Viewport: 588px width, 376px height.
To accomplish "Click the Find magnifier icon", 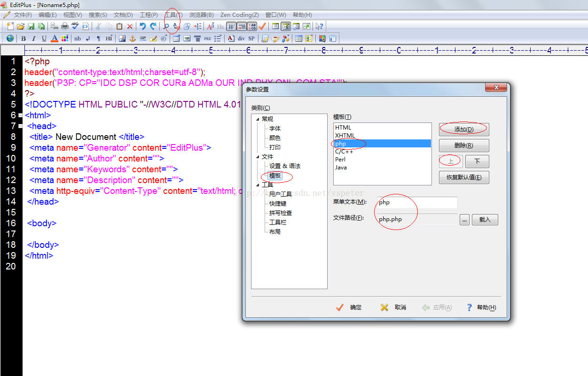I will point(166,26).
